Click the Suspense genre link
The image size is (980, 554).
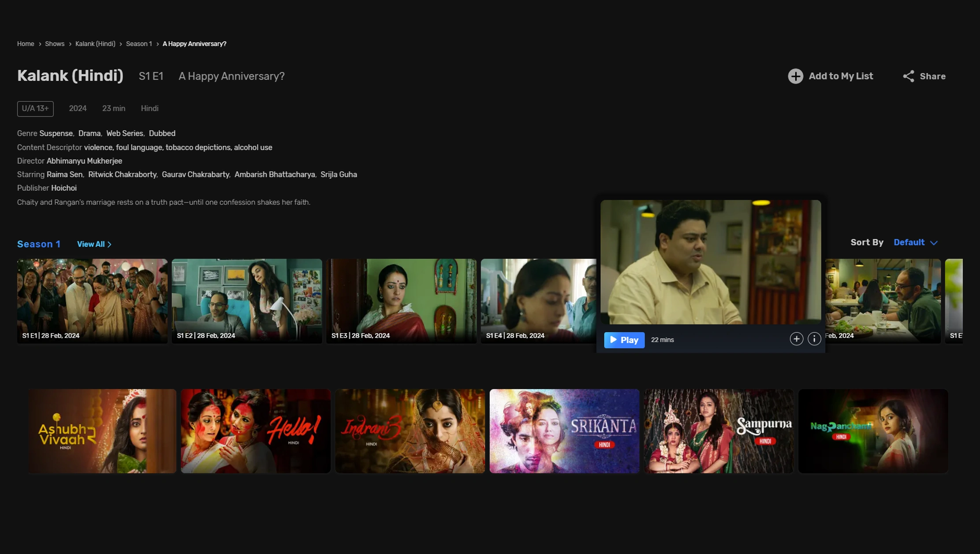click(x=56, y=134)
